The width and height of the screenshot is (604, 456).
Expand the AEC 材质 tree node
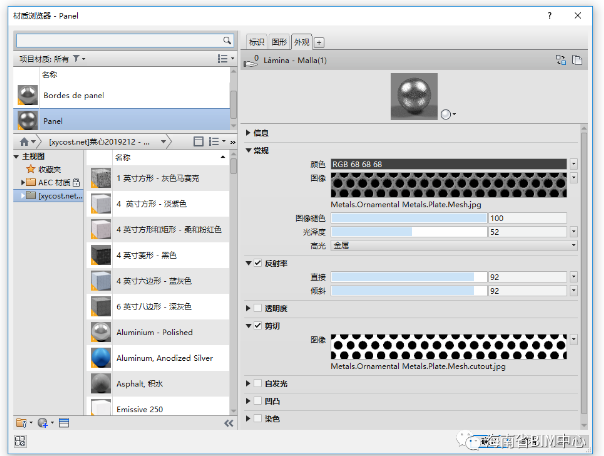pos(22,183)
